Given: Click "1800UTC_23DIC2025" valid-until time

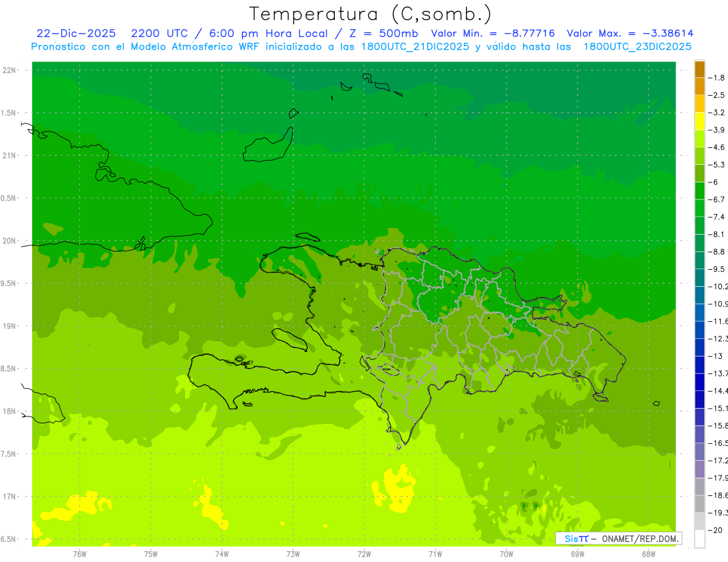Looking at the screenshot, I should [638, 47].
